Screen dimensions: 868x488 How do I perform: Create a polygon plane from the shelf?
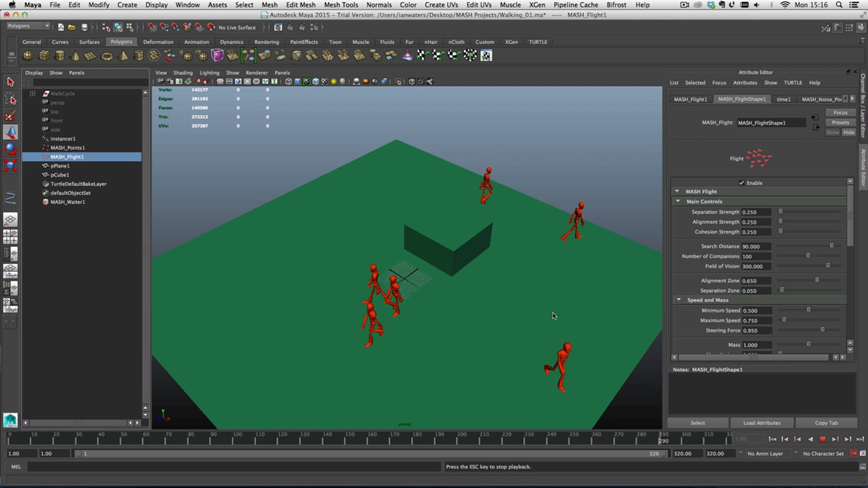pyautogui.click(x=90, y=56)
